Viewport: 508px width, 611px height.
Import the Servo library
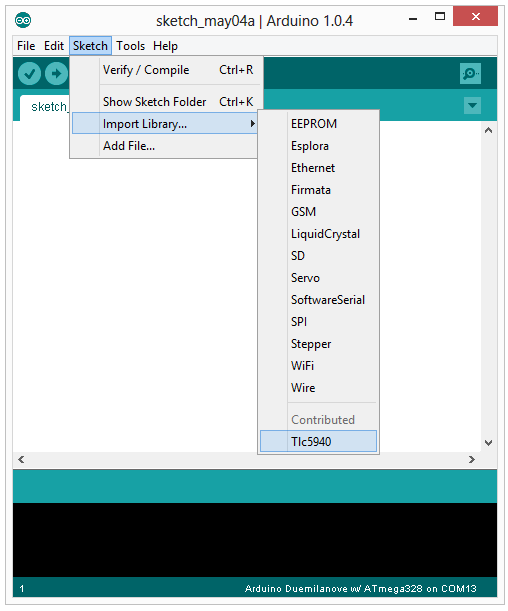click(x=318, y=278)
